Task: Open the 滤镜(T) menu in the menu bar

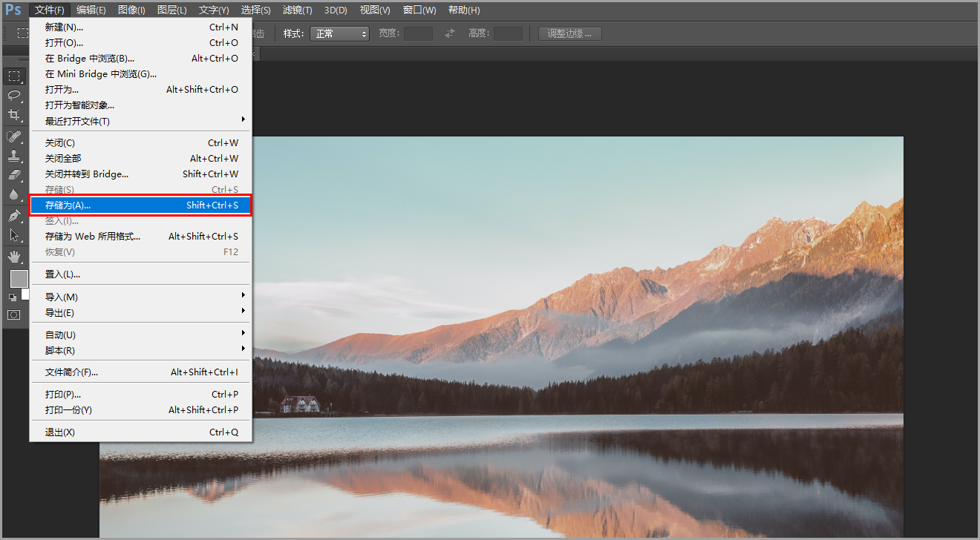Action: coord(297,10)
